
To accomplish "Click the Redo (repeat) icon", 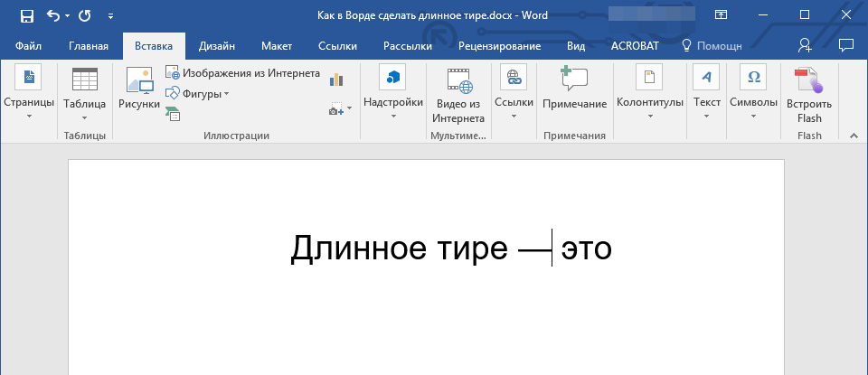I will [85, 15].
